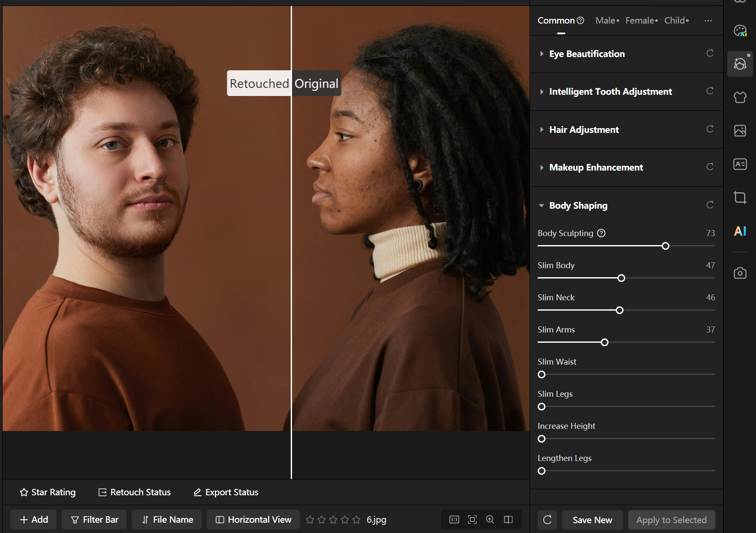Switch to the Female tab
756x533 pixels.
(x=640, y=21)
